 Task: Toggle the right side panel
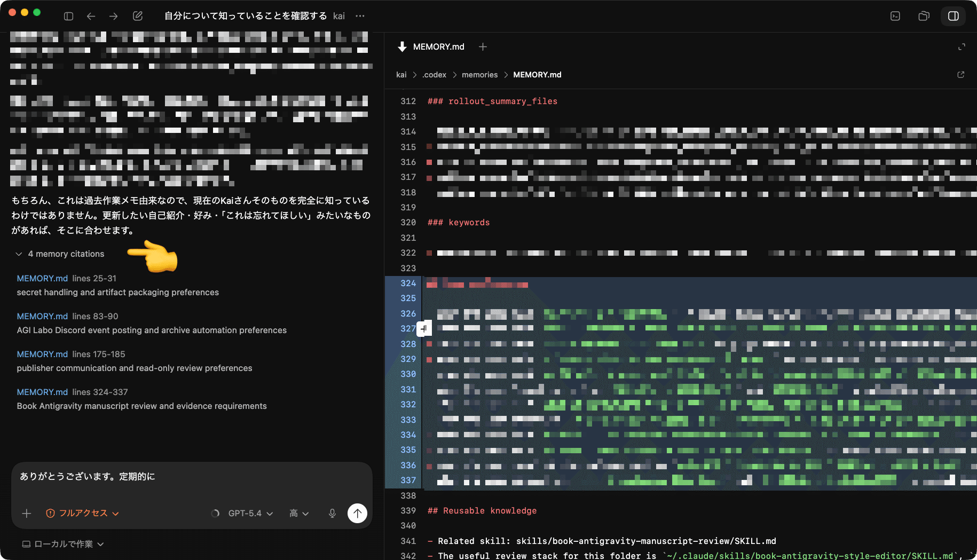click(x=953, y=16)
